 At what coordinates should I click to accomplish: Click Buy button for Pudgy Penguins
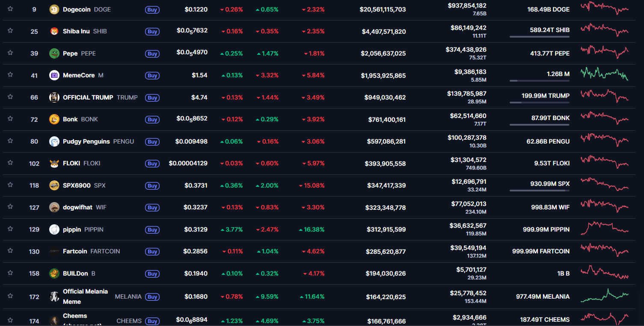[152, 142]
